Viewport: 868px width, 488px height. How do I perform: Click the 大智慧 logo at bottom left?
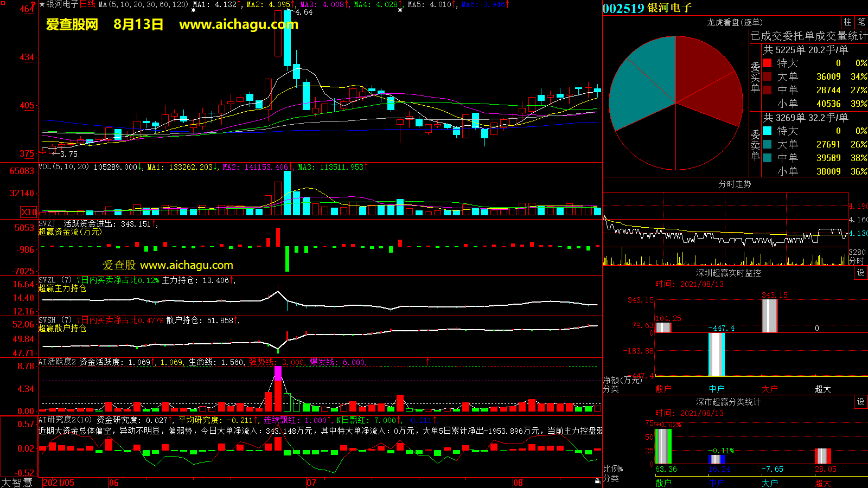(x=17, y=483)
